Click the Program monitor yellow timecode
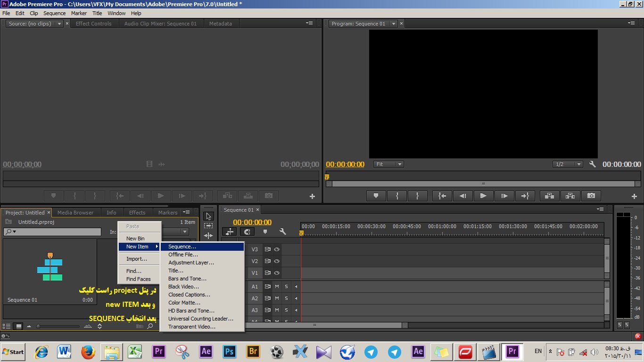The width and height of the screenshot is (644, 362). (x=345, y=165)
